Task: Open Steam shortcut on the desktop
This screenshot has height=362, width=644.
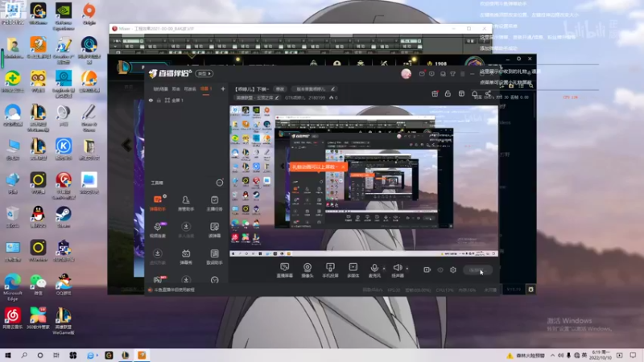Action: click(64, 216)
